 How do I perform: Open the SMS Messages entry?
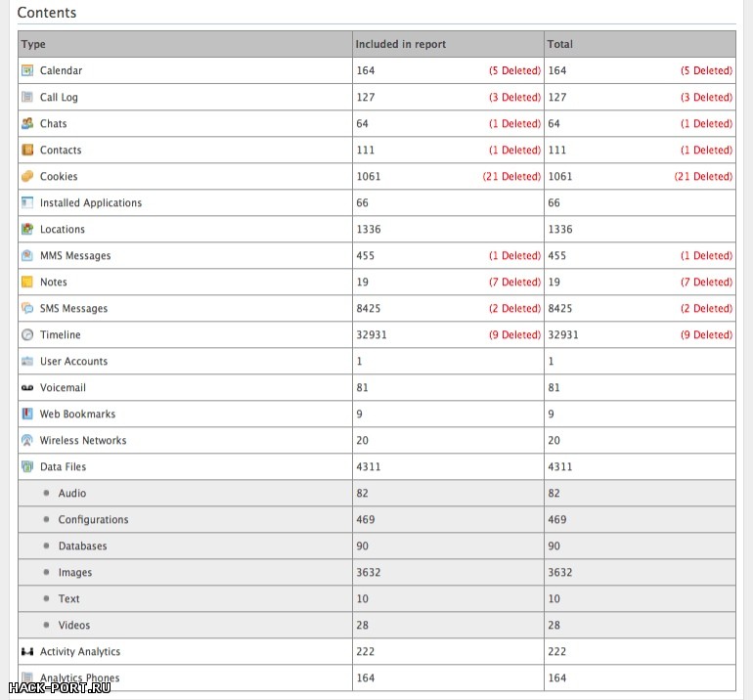(x=73, y=308)
